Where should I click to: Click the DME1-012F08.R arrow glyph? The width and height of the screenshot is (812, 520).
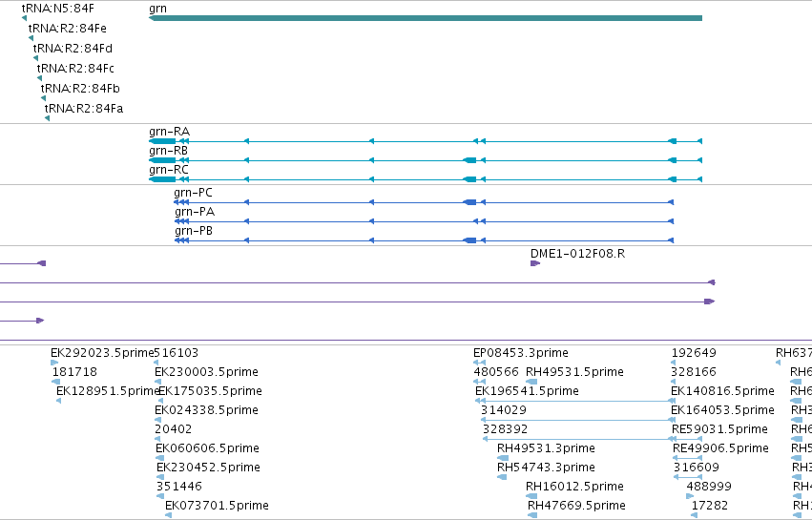tap(535, 263)
